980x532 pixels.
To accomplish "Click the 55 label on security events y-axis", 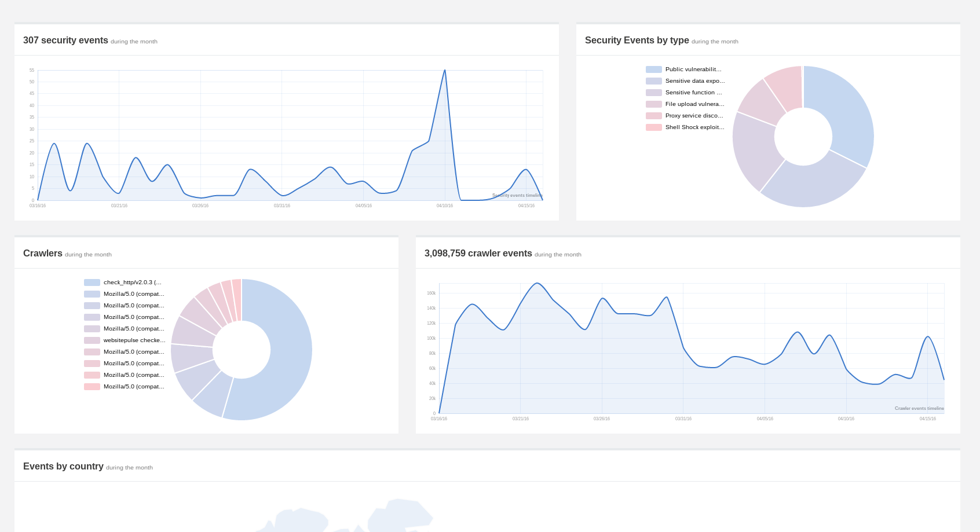I will (x=32, y=70).
